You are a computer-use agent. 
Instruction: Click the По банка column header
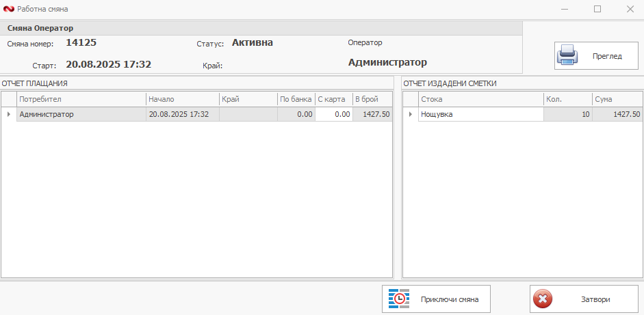(296, 99)
